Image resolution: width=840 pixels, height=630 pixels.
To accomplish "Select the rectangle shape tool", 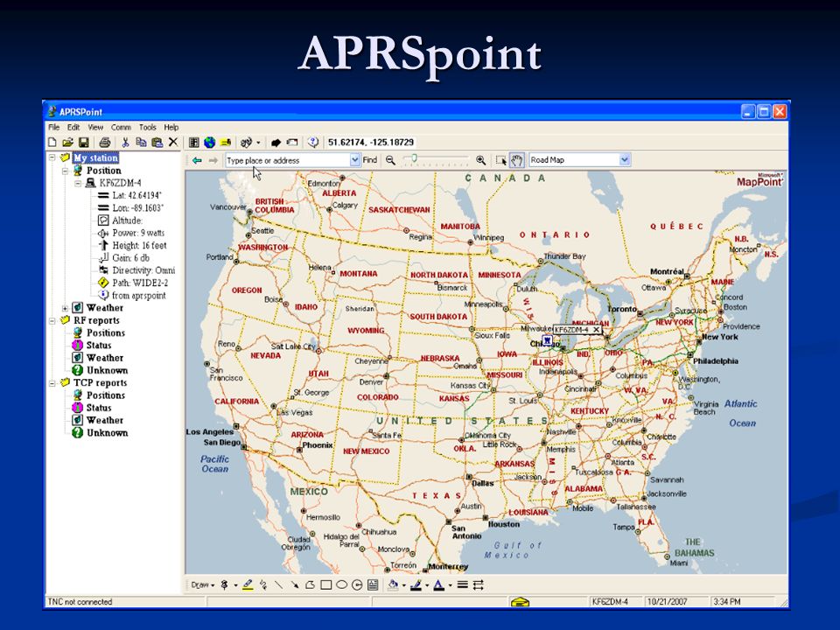I will point(325,585).
